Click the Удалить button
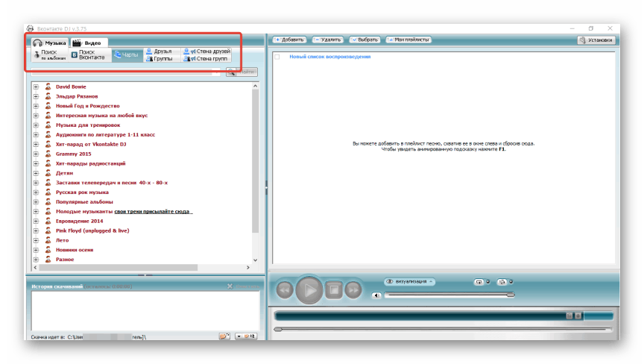The height and width of the screenshot is (364, 644). pos(327,40)
